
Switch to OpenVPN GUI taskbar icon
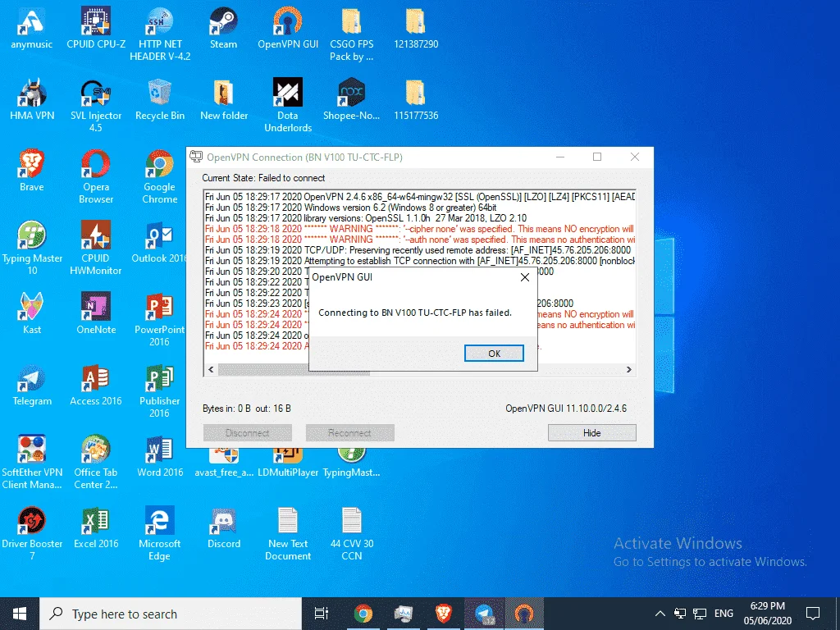point(524,614)
